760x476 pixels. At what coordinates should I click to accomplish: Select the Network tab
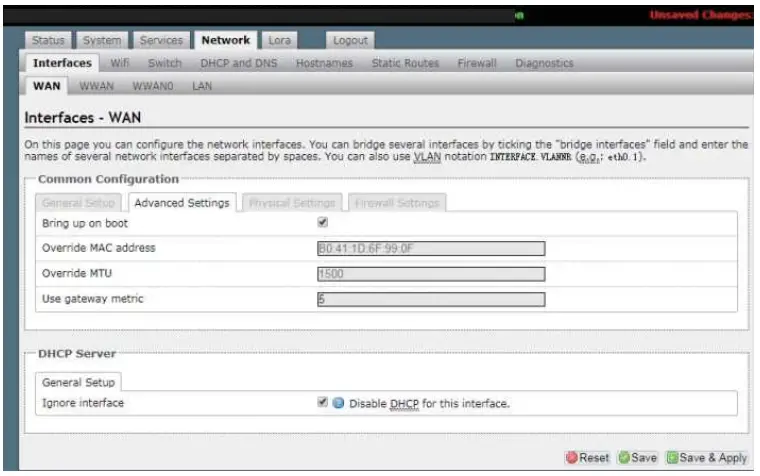point(226,40)
